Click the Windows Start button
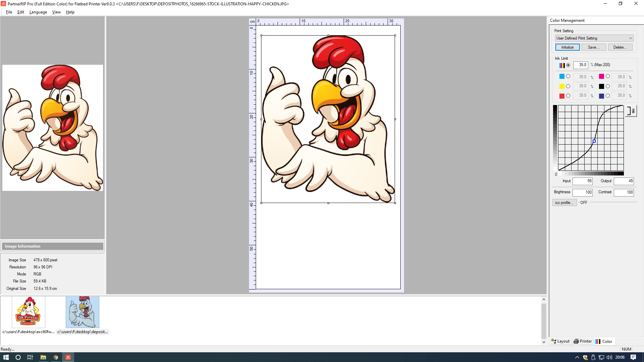This screenshot has height=362, width=644. (x=6, y=357)
